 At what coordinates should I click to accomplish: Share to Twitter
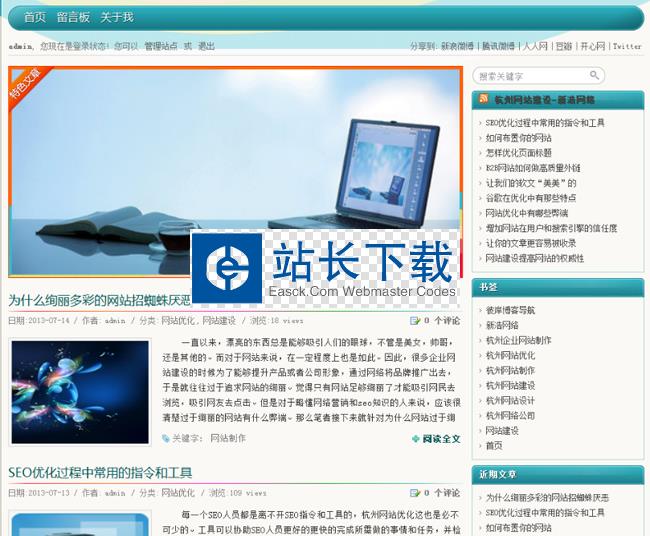627,46
